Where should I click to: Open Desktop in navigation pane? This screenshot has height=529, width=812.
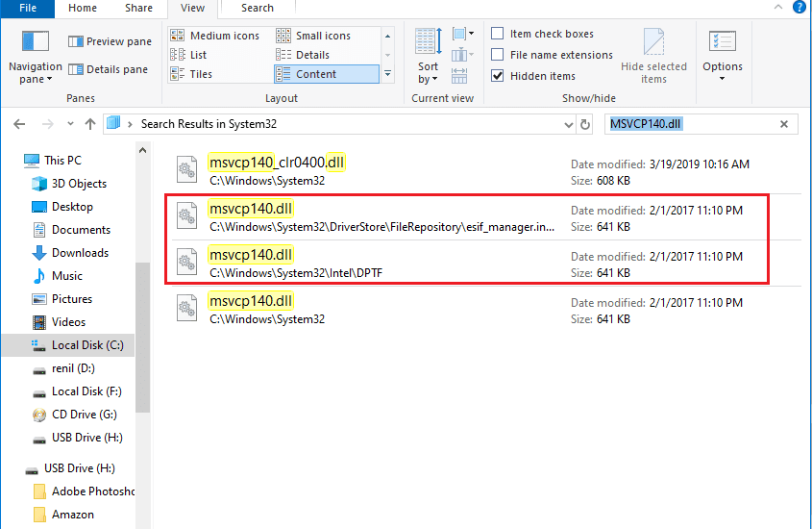coord(62,207)
